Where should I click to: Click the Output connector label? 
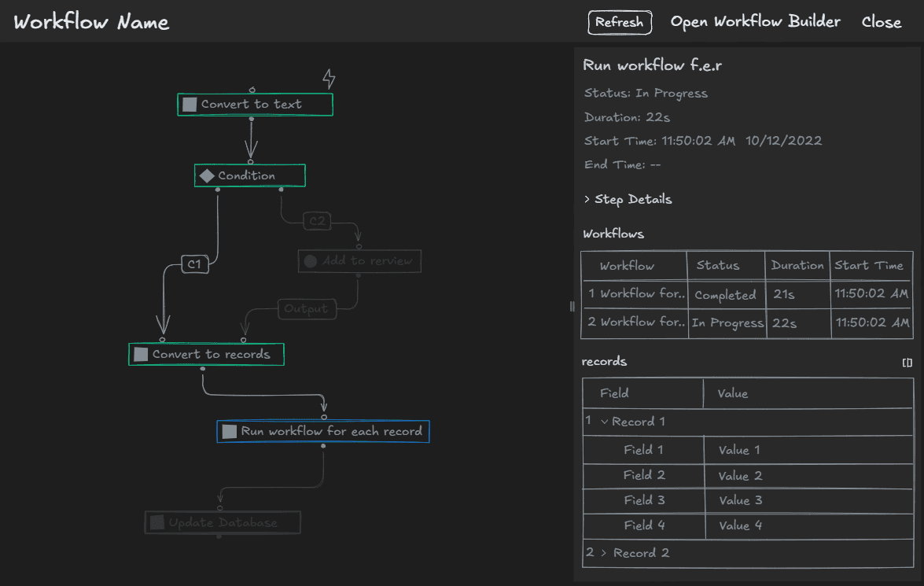point(307,309)
